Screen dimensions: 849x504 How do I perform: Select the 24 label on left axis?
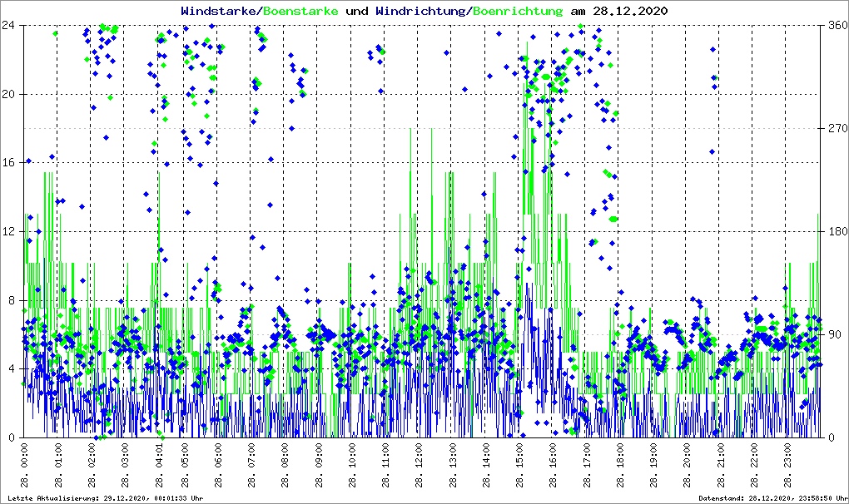(10, 25)
